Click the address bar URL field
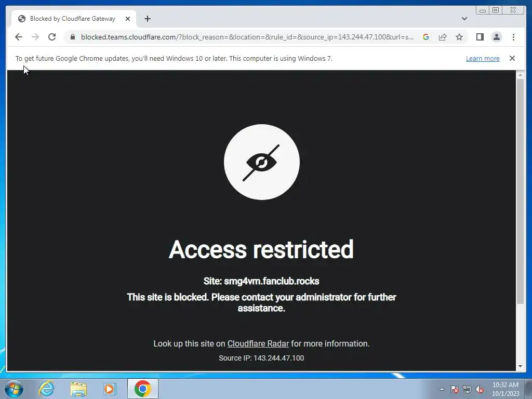 click(247, 37)
